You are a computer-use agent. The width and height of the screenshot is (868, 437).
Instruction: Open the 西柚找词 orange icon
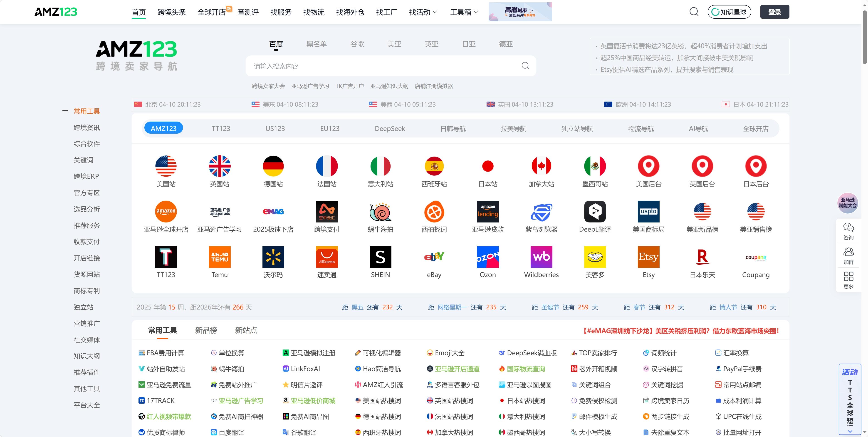(x=434, y=211)
